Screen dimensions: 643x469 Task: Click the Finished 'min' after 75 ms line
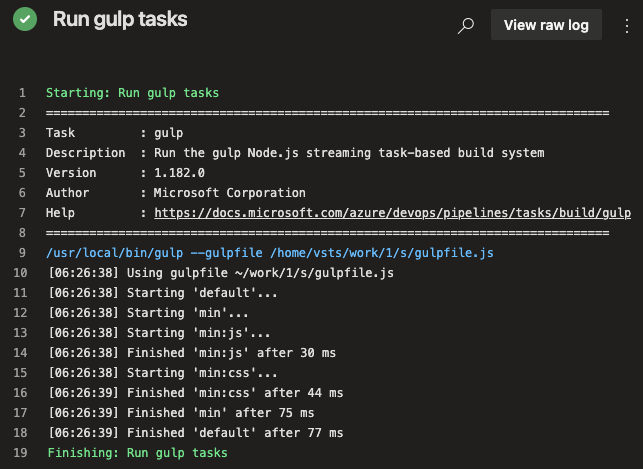pyautogui.click(x=180, y=413)
